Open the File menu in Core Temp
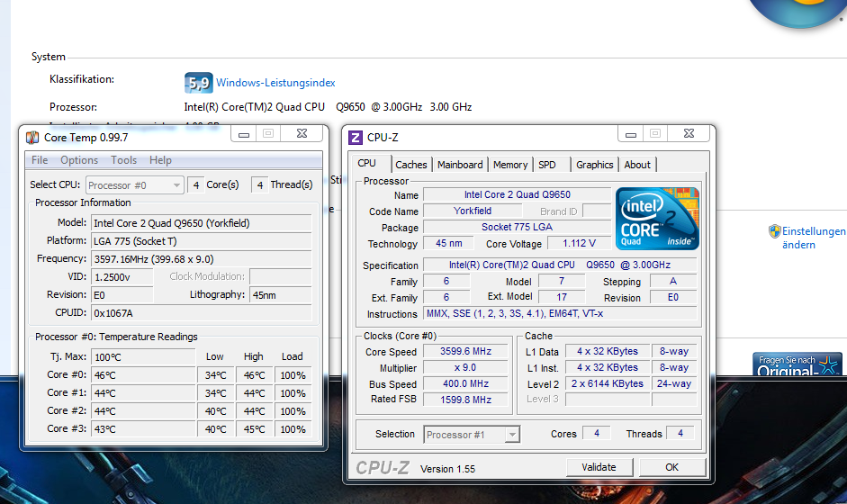This screenshot has height=504, width=847. click(x=40, y=160)
